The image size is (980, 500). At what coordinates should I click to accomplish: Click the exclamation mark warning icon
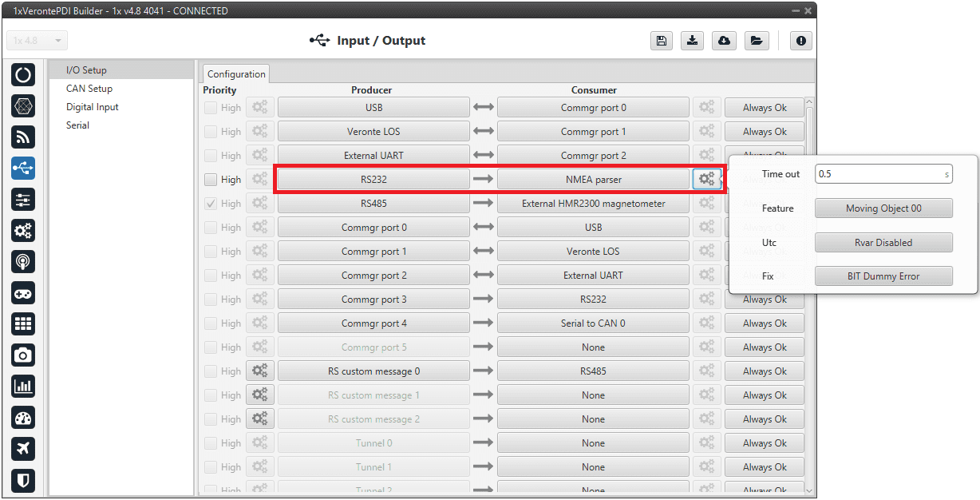[800, 41]
